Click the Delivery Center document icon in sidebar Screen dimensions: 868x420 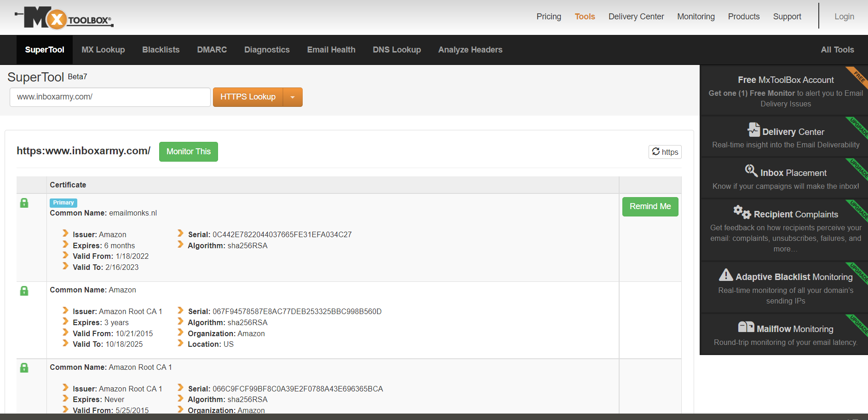[x=753, y=130]
